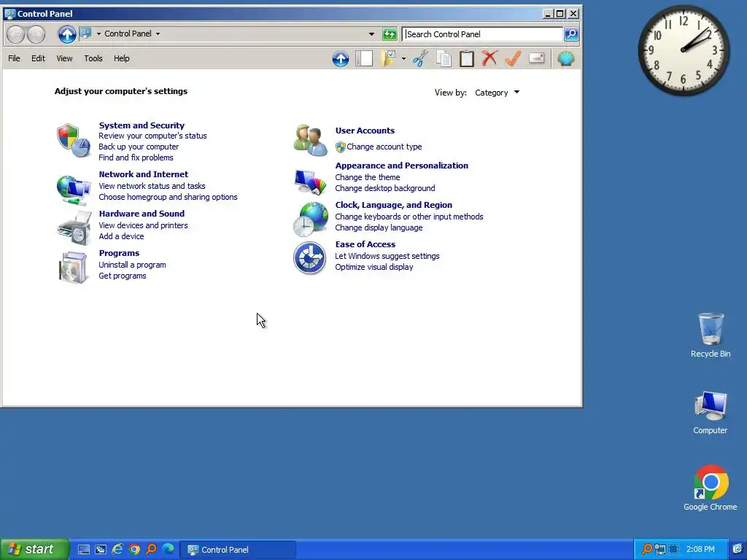The image size is (747, 560).
Task: Click View network status and tasks
Action: [152, 186]
